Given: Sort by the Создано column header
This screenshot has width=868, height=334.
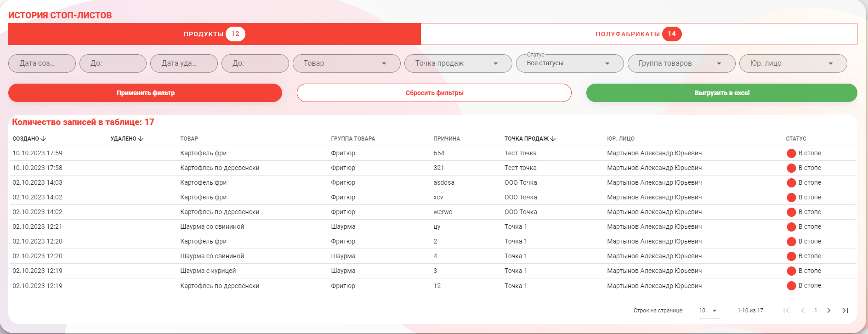Looking at the screenshot, I should click(x=29, y=139).
